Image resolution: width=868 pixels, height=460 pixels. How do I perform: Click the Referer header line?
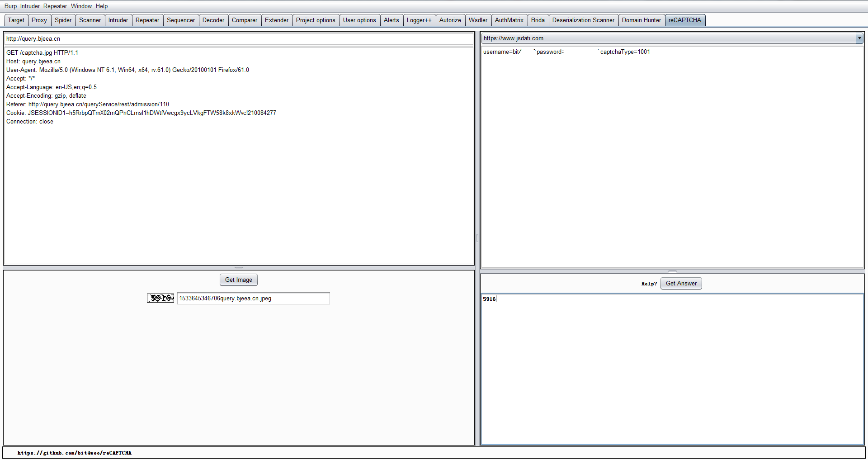coord(88,104)
